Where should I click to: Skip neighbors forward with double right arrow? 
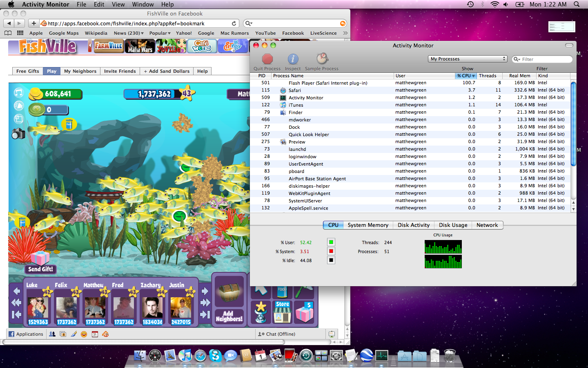point(205,303)
